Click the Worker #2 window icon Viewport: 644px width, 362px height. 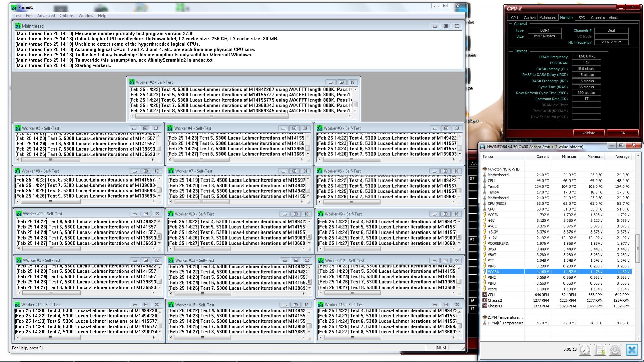coord(132,82)
